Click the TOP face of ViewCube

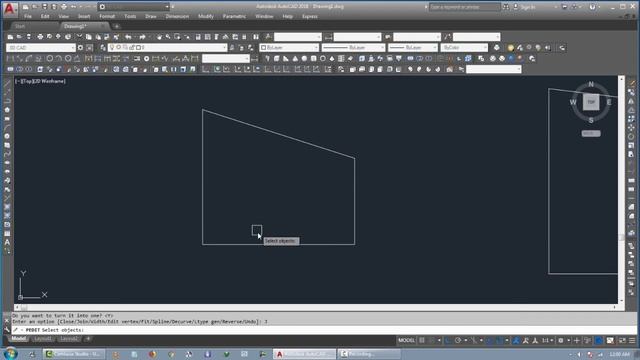(x=591, y=102)
